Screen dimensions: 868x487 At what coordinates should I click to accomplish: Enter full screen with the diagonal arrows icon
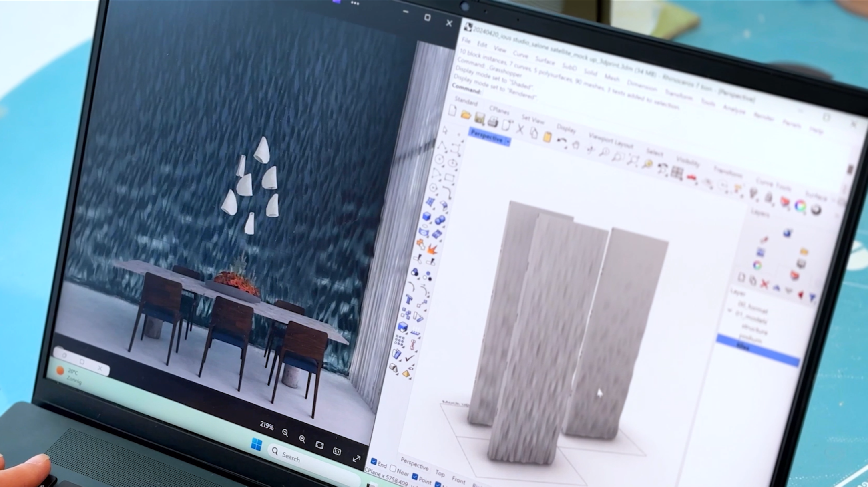click(356, 459)
